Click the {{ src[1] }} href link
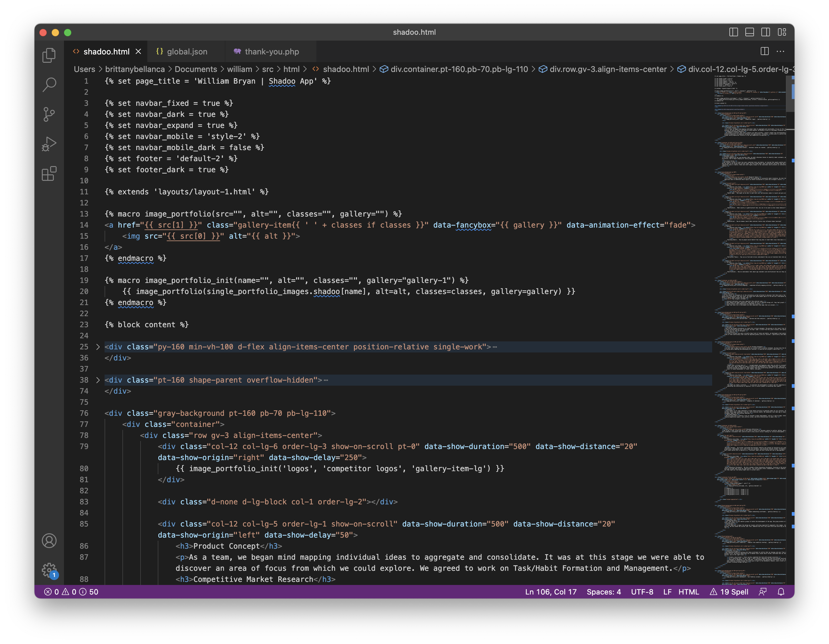This screenshot has height=644, width=829. [x=171, y=225]
